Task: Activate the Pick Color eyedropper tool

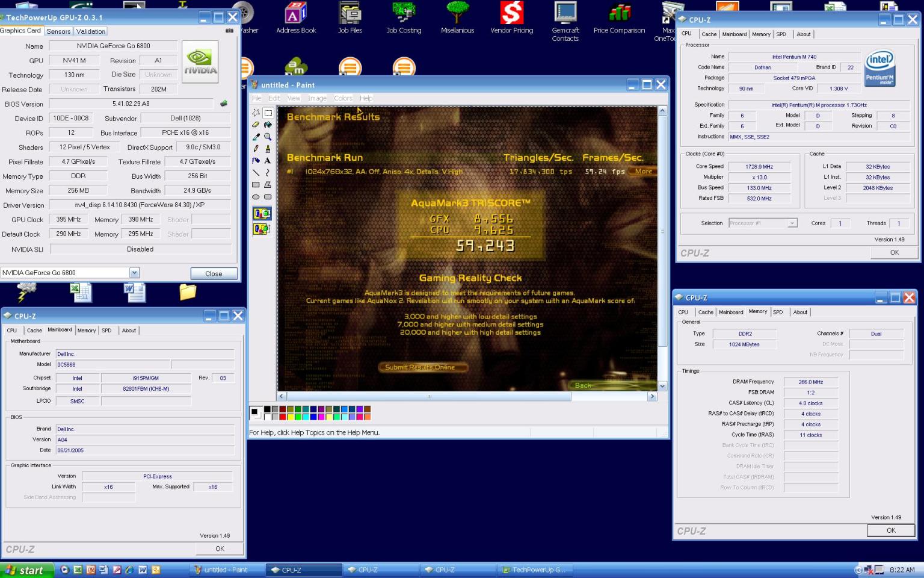Action: click(x=256, y=137)
